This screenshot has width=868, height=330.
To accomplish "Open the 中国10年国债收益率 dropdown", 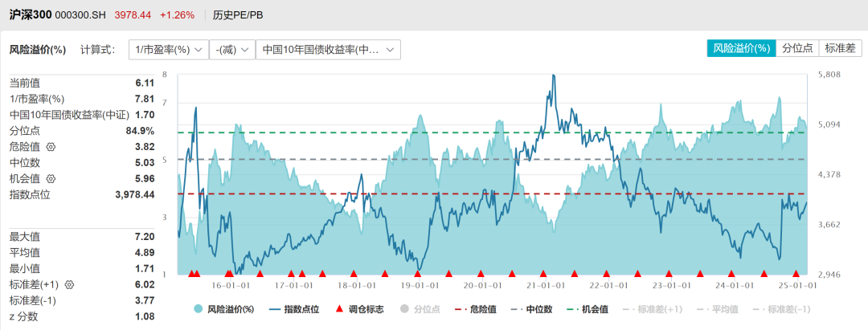I will pos(328,50).
